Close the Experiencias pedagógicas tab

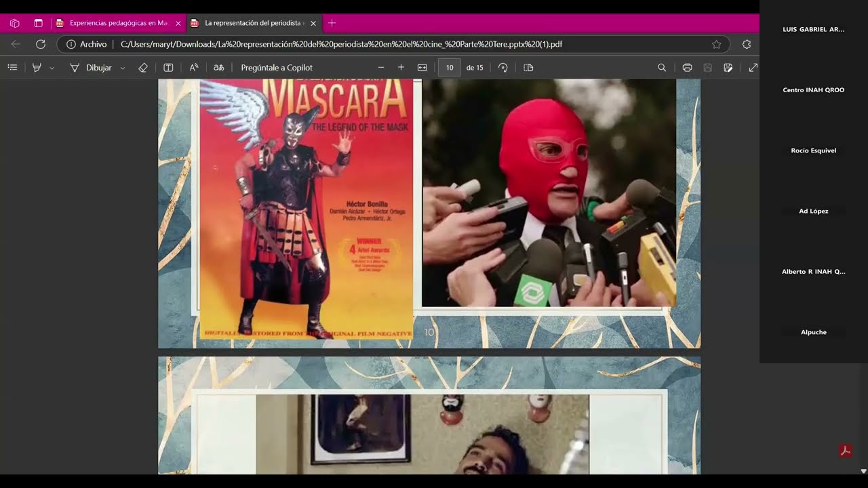[x=178, y=23]
